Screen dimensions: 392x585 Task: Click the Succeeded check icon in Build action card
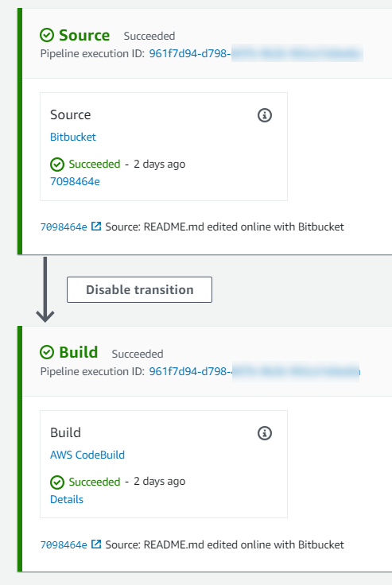(57, 482)
